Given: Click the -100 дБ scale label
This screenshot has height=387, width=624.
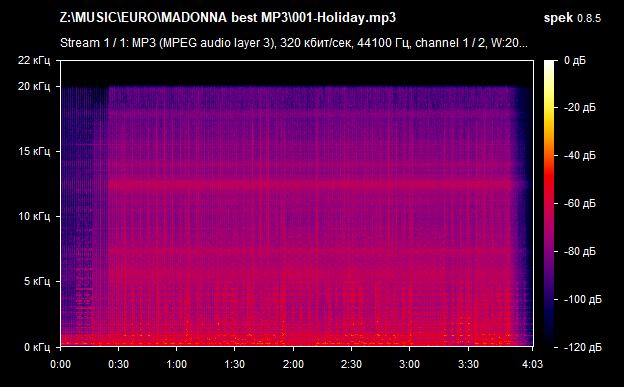Looking at the screenshot, I should (582, 299).
